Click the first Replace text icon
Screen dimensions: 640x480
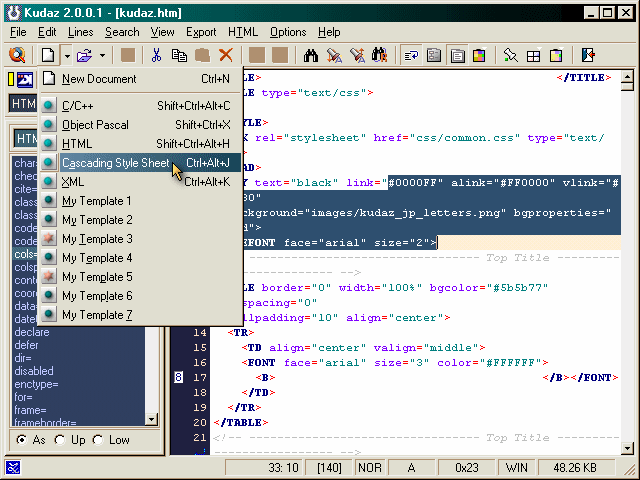334,55
